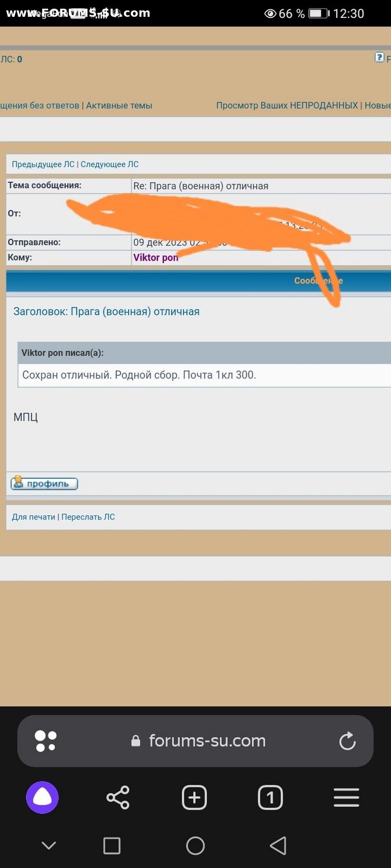Open the Активные темы link

(119, 105)
